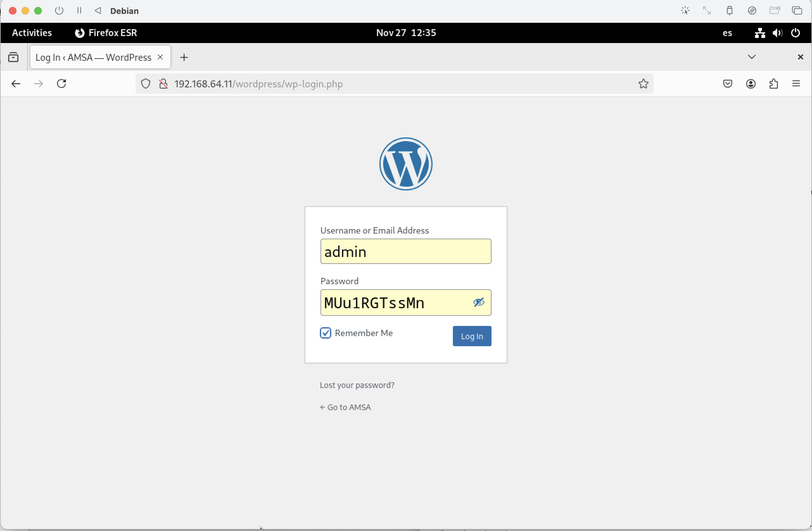Go forward one page in Firefox

click(x=39, y=84)
